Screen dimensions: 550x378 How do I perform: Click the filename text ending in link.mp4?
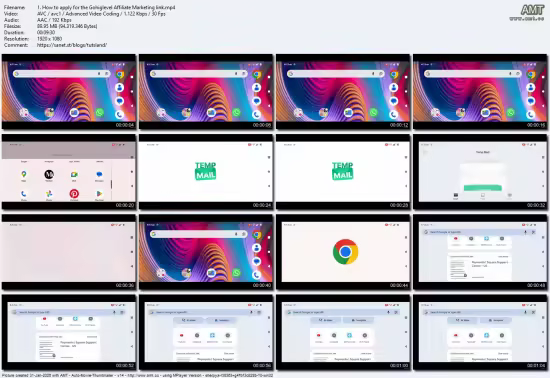coord(106,7)
